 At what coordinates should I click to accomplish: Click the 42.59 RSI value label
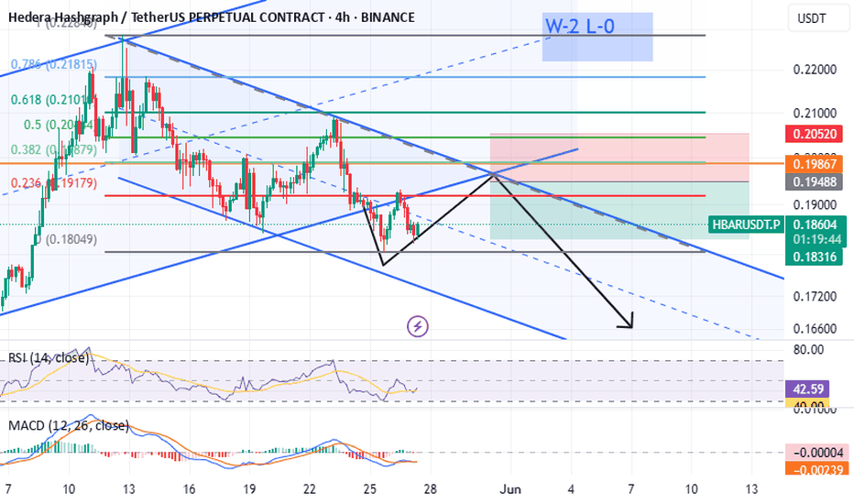click(807, 389)
